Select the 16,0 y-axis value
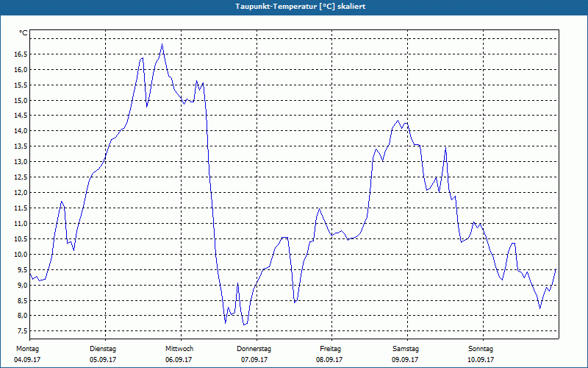Image resolution: width=588 pixels, height=368 pixels. coord(21,70)
